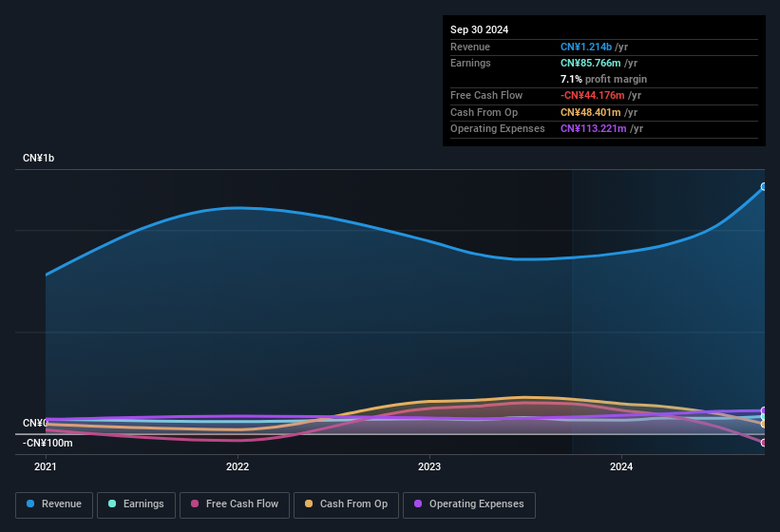This screenshot has width=780, height=532.
Task: Click the Revenue label in tooltip
Action: pos(470,47)
